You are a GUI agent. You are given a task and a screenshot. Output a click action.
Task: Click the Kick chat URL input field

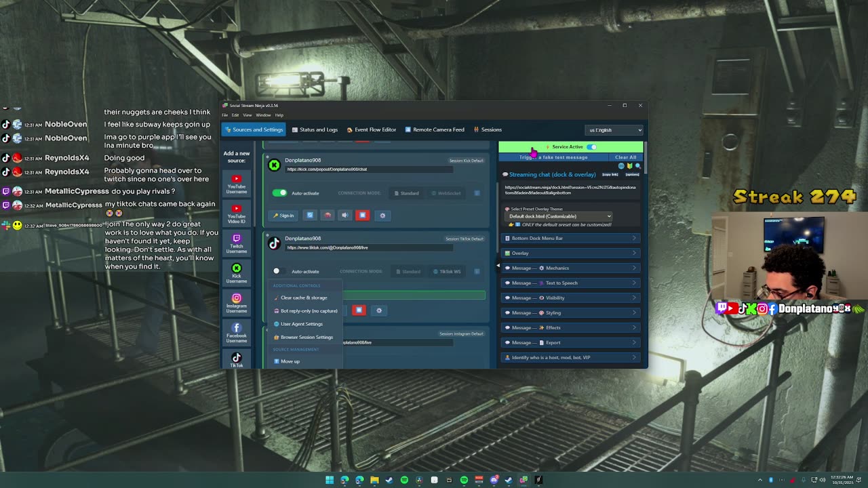pyautogui.click(x=370, y=169)
